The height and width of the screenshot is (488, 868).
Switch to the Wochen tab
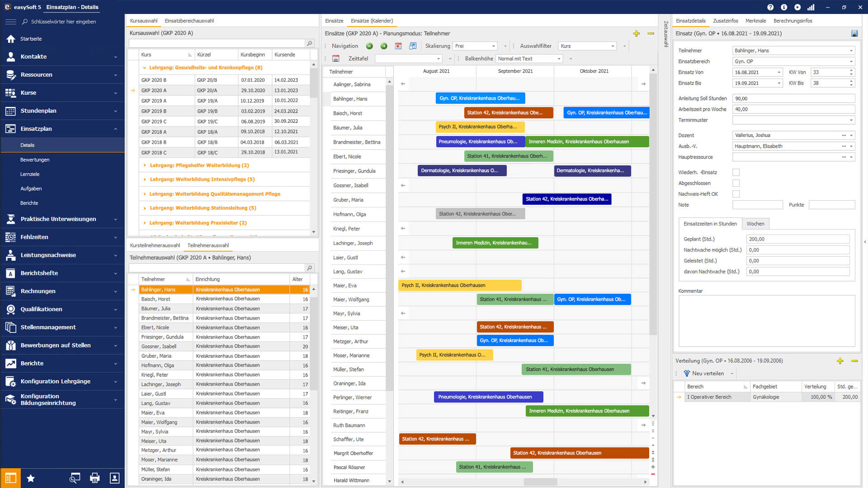(755, 224)
